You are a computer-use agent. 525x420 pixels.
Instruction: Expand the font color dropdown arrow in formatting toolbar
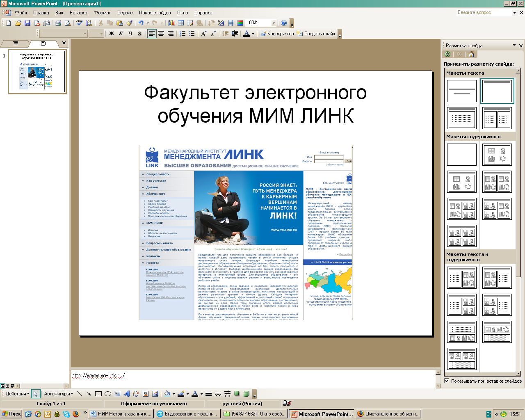(253, 34)
